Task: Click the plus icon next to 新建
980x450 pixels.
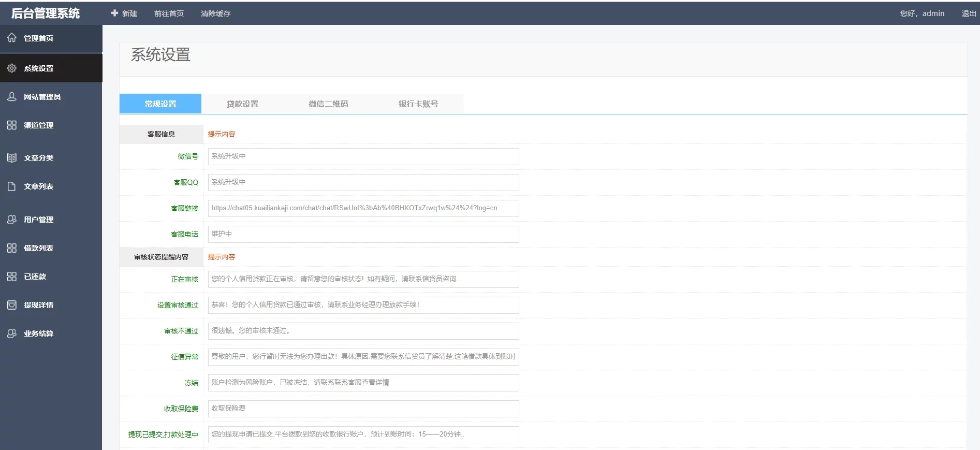Action: (114, 13)
